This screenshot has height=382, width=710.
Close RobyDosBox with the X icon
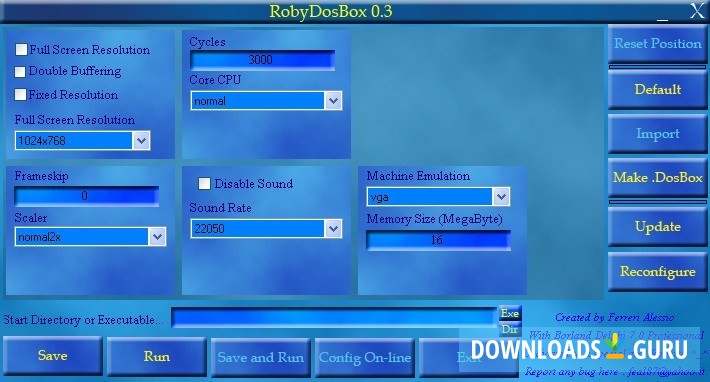click(x=697, y=11)
